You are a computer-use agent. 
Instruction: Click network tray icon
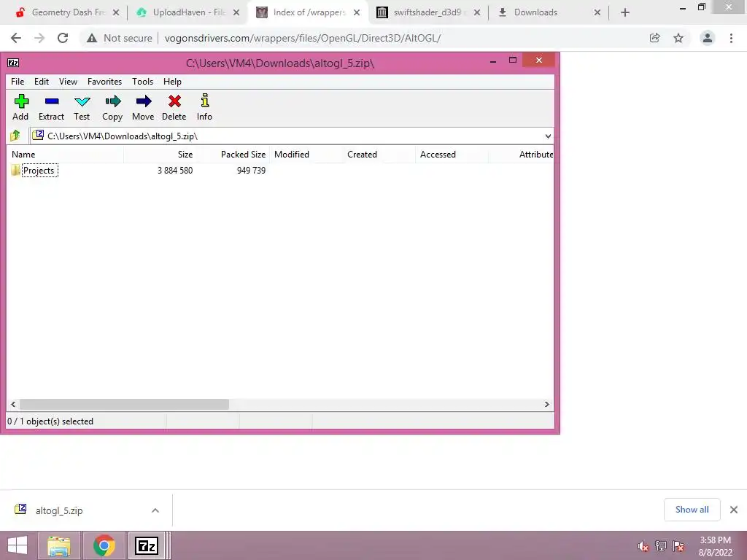tap(661, 546)
